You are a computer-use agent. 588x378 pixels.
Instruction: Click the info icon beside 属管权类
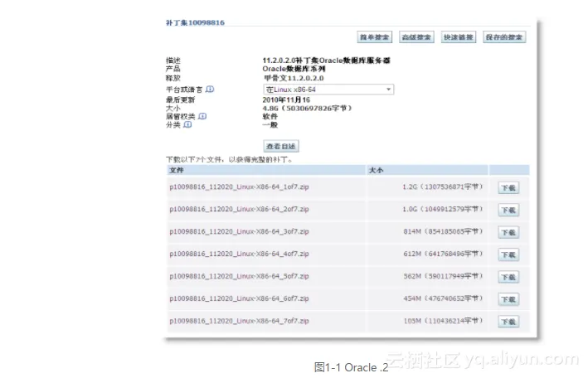pyautogui.click(x=202, y=116)
